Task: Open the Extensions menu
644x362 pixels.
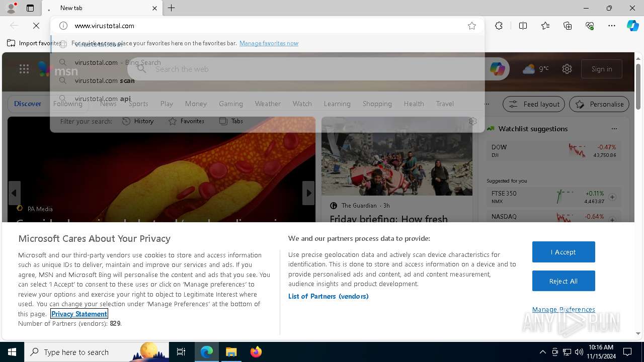Action: click(499, 26)
